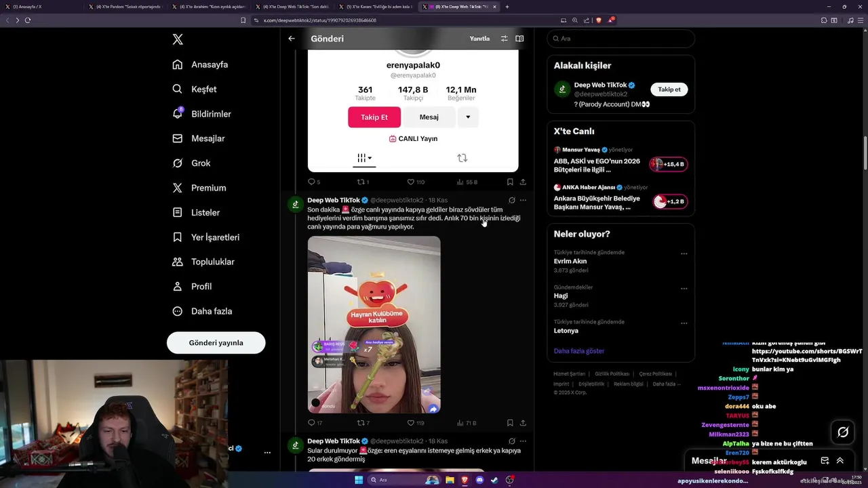Image resolution: width=868 pixels, height=488 pixels.
Task: Open the Letonya trending topic
Action: [566, 331]
